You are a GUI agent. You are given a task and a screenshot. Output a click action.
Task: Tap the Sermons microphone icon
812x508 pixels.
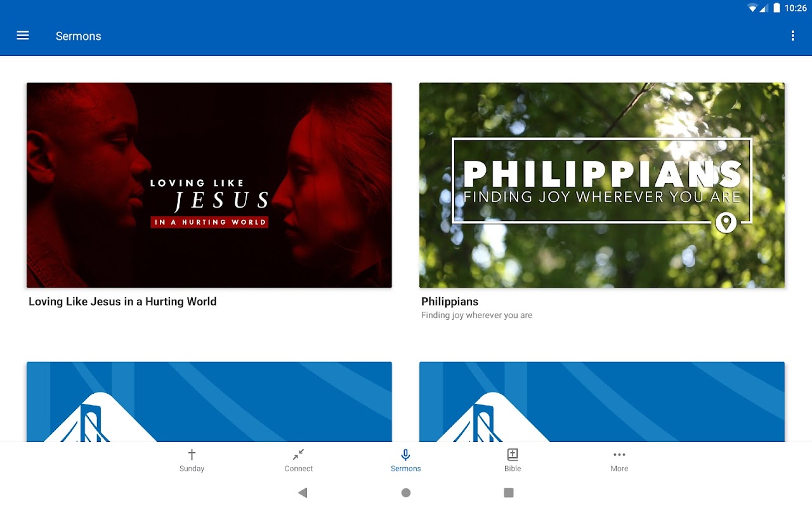[x=406, y=454]
